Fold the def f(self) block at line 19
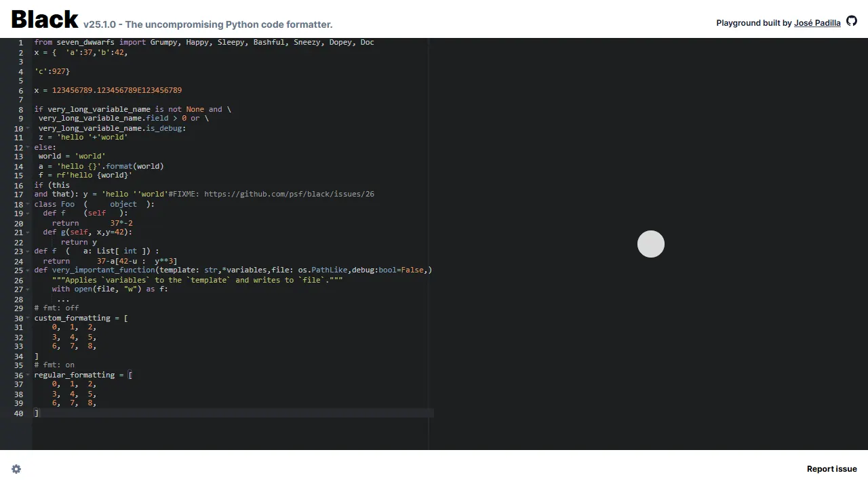This screenshot has width=868, height=488. (28, 213)
